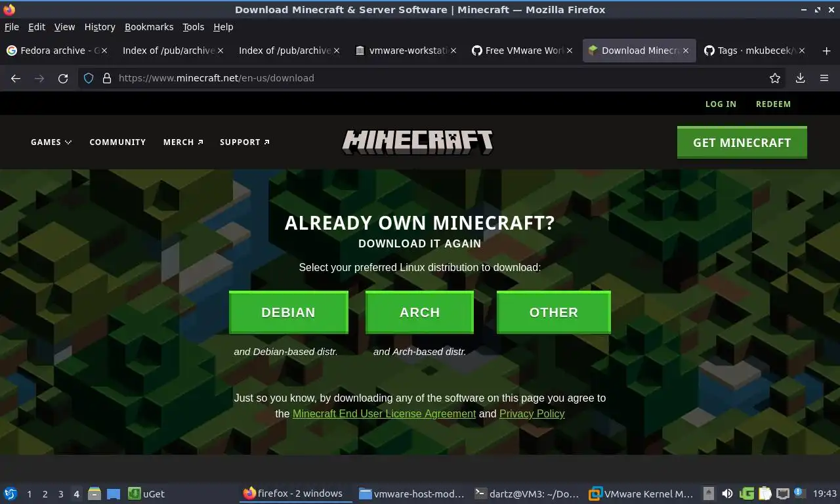
Task: Open the Help menu
Action: click(x=223, y=27)
